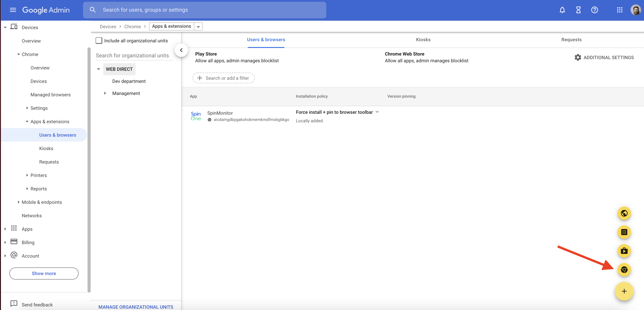Open the main hamburger menu
Image resolution: width=644 pixels, height=310 pixels.
click(x=13, y=10)
